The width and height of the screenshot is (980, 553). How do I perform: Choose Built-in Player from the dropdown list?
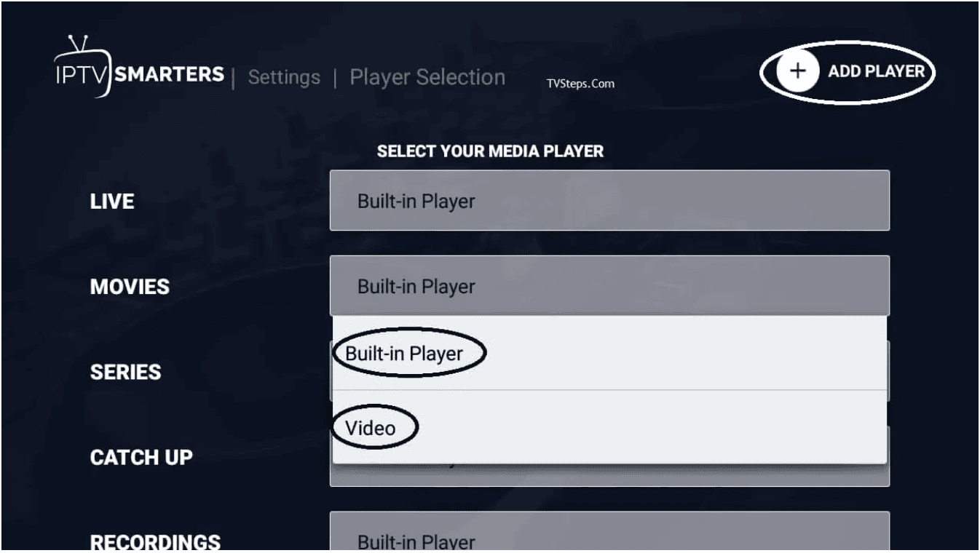tap(404, 354)
